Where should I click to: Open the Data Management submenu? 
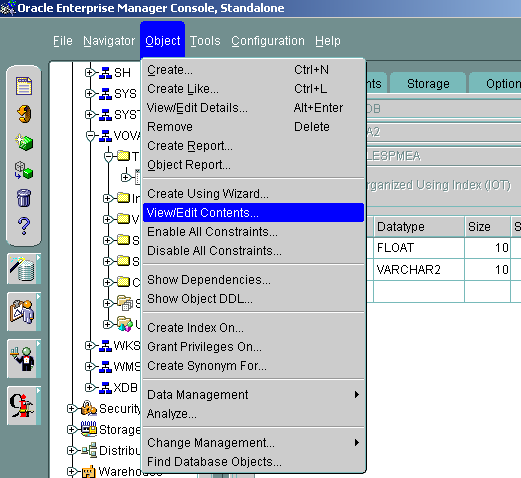pos(253,394)
